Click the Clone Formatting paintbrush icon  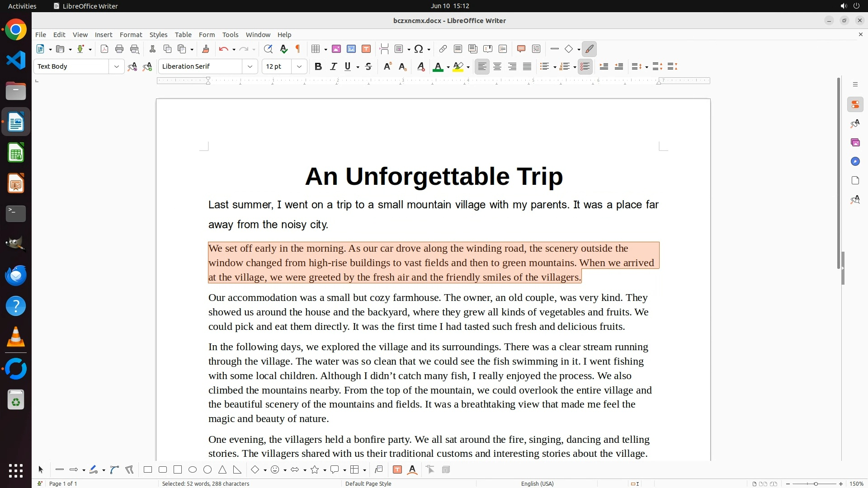tap(206, 49)
